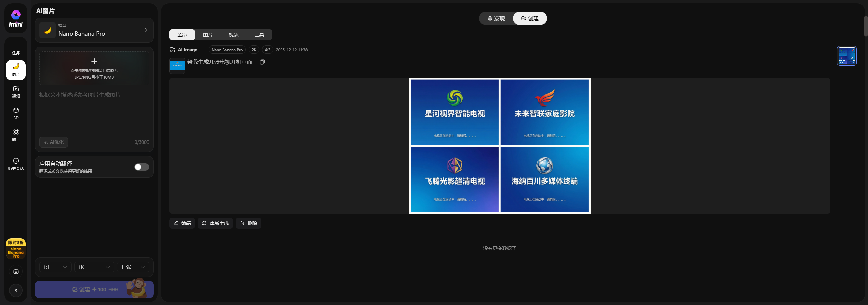Click the image upload drop area
This screenshot has width=868, height=305.
[94, 68]
